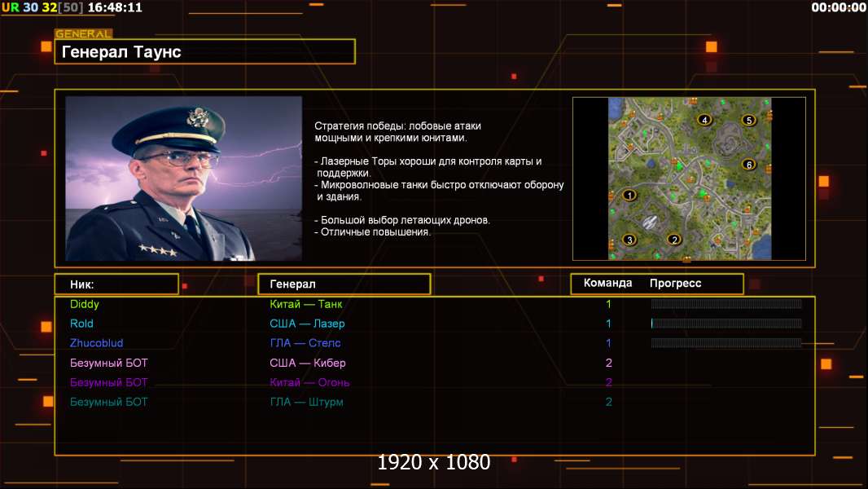Screen dimensions: 868x489
Task: Select player name Diddy
Action: (84, 304)
